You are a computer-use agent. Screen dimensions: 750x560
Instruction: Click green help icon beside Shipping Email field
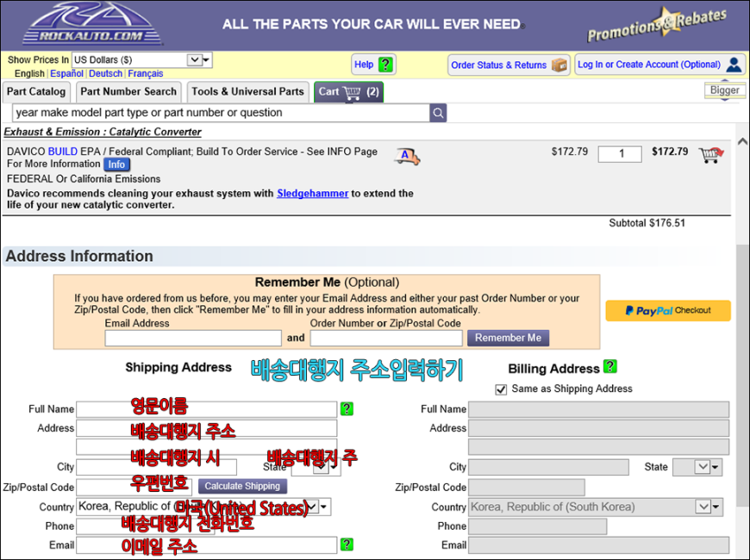347,544
